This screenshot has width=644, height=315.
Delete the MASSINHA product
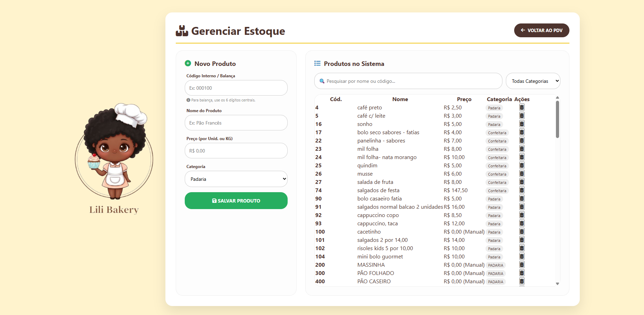tap(522, 265)
